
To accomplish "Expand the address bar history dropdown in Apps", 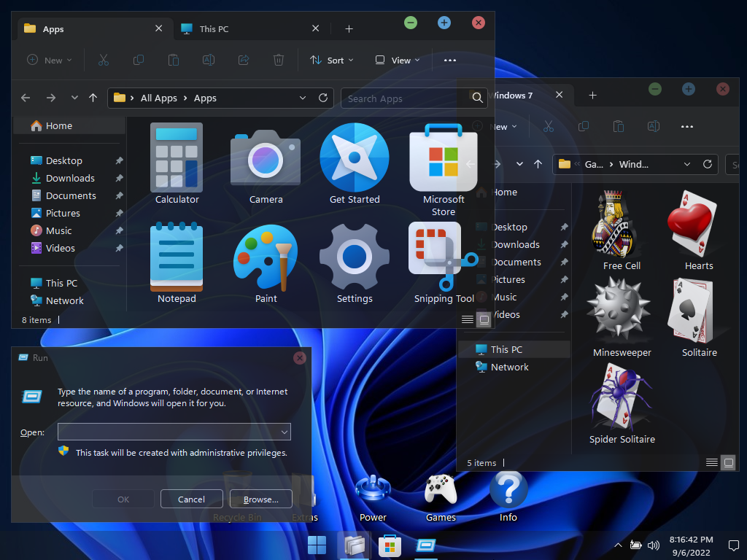I will [x=303, y=98].
